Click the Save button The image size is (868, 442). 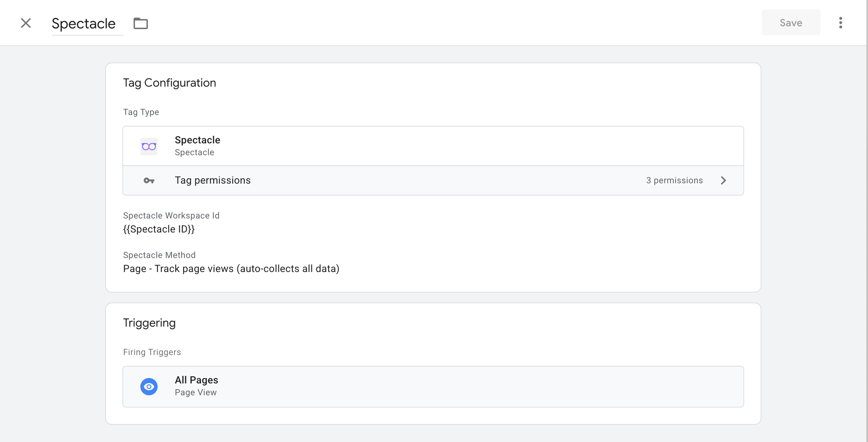[x=791, y=23]
